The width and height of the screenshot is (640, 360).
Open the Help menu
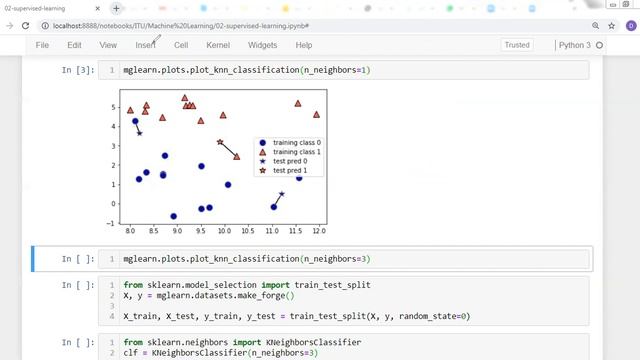(x=304, y=45)
